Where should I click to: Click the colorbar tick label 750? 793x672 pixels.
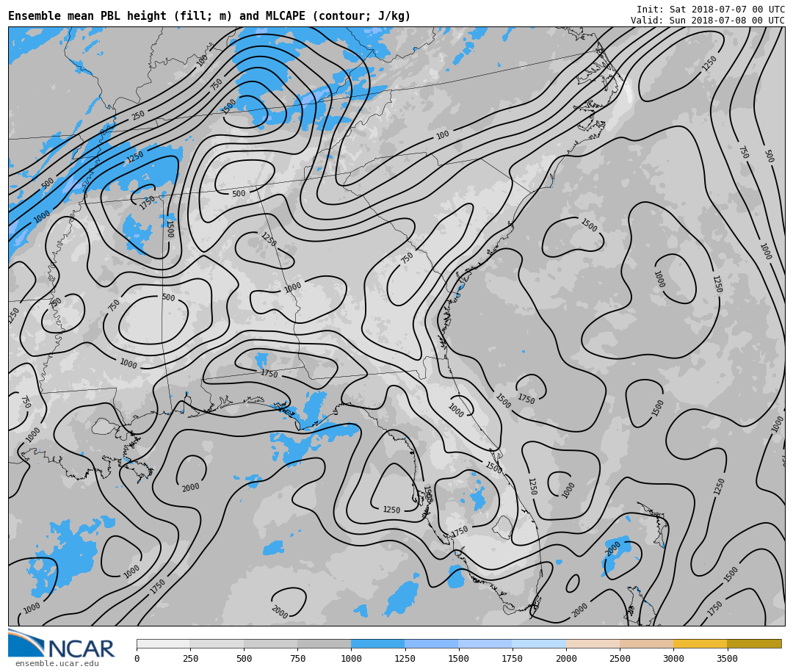(297, 658)
